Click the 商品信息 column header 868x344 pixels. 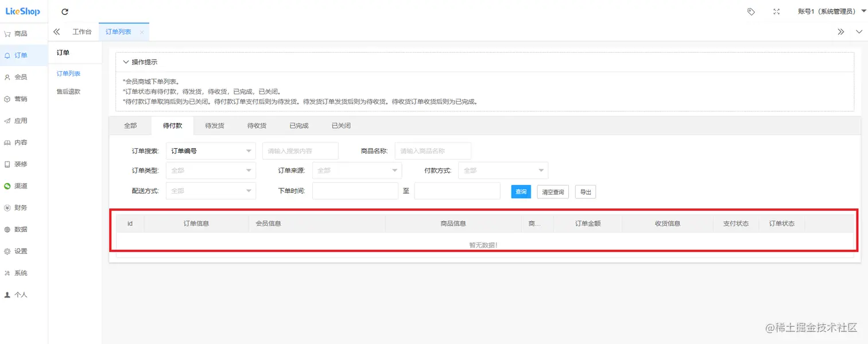point(454,223)
